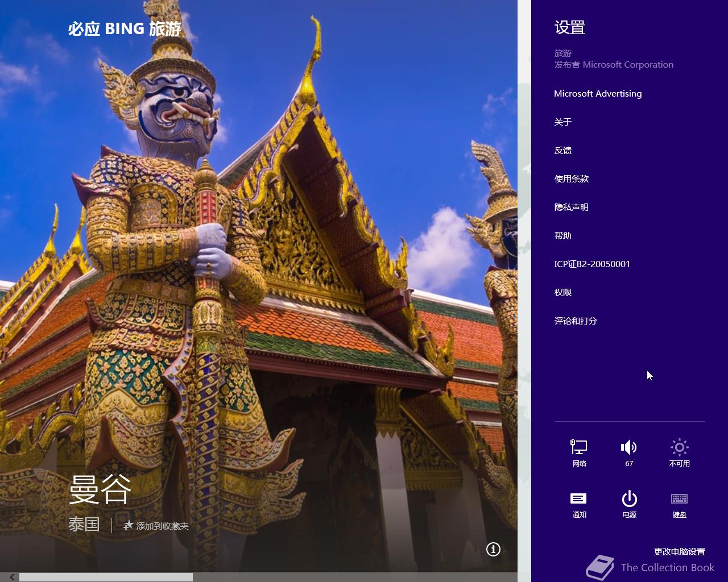Open the 帮助 (Help) entry
This screenshot has height=582, width=728.
(563, 235)
